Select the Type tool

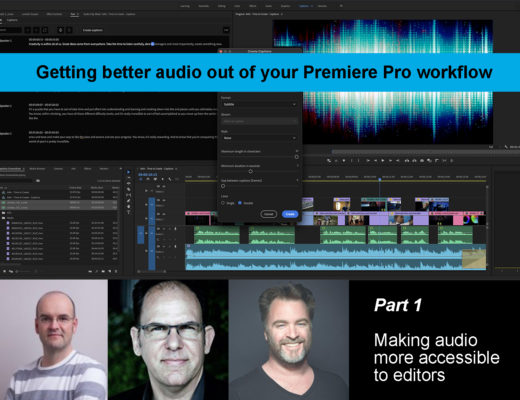pyautogui.click(x=128, y=212)
